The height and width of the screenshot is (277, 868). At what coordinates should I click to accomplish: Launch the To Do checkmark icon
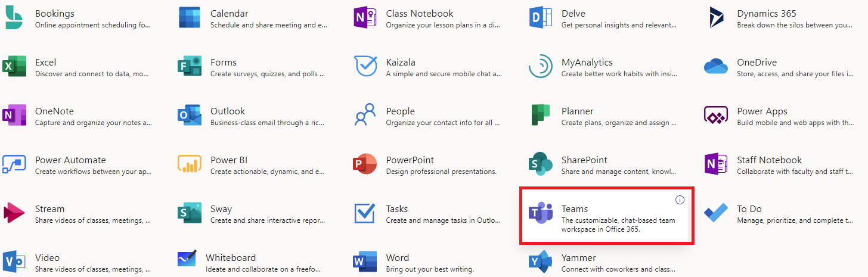tap(716, 213)
